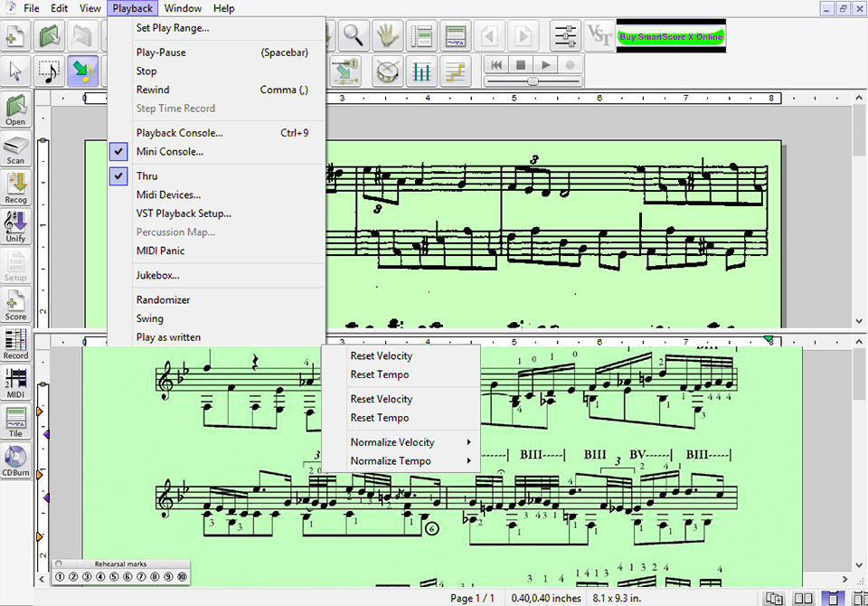The width and height of the screenshot is (868, 606).
Task: Launch CDBurn from the sidebar
Action: (15, 459)
